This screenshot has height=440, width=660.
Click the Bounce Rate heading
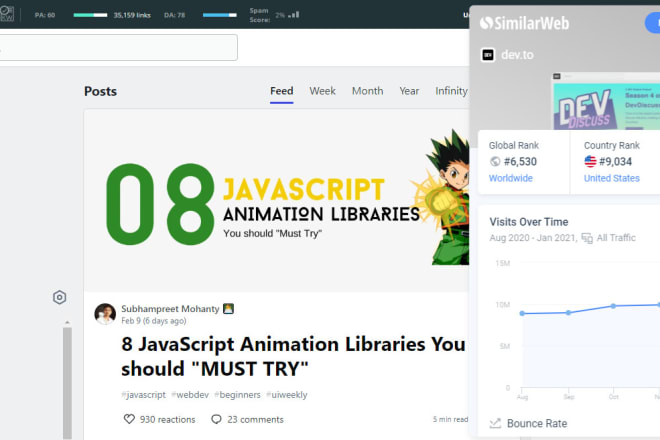tap(537, 423)
